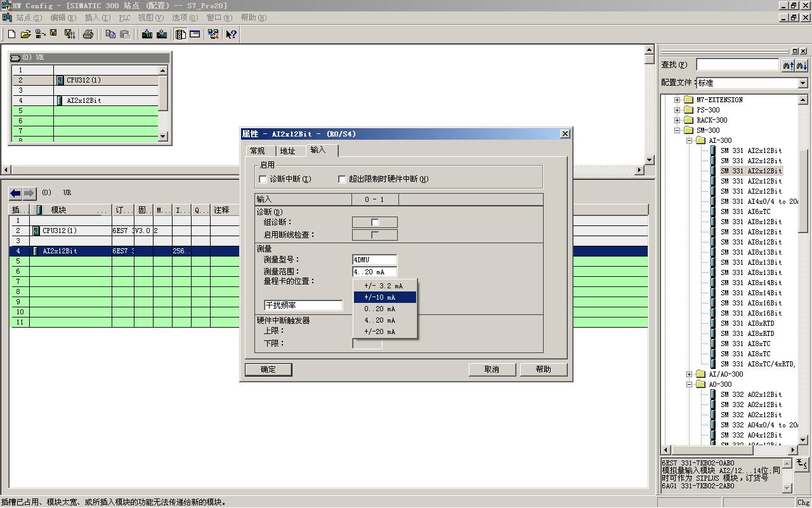The height and width of the screenshot is (508, 812).
Task: Click the info box icon at bottom right
Action: 802,464
